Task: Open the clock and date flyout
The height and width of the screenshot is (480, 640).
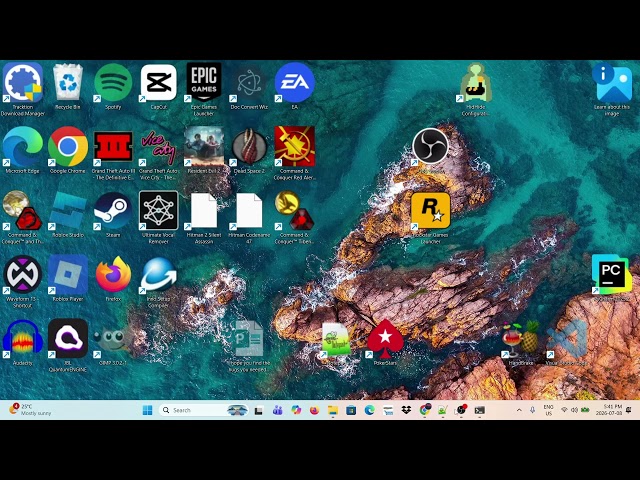Action: [609, 410]
